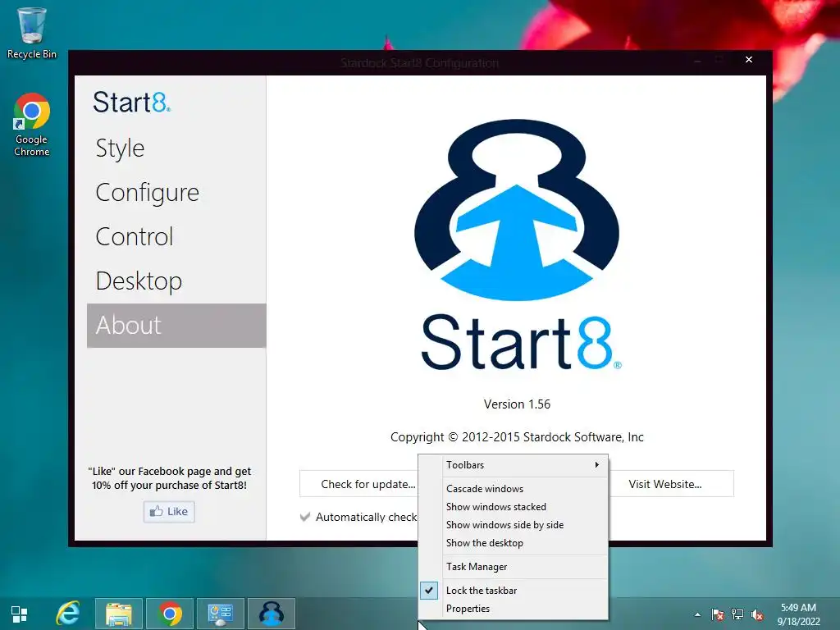This screenshot has width=840, height=630.
Task: Toggle Automatically check for updates checkbox
Action: coord(305,517)
